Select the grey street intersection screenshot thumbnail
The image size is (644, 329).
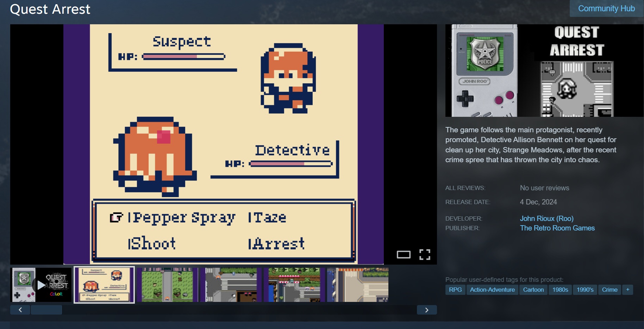point(231,285)
